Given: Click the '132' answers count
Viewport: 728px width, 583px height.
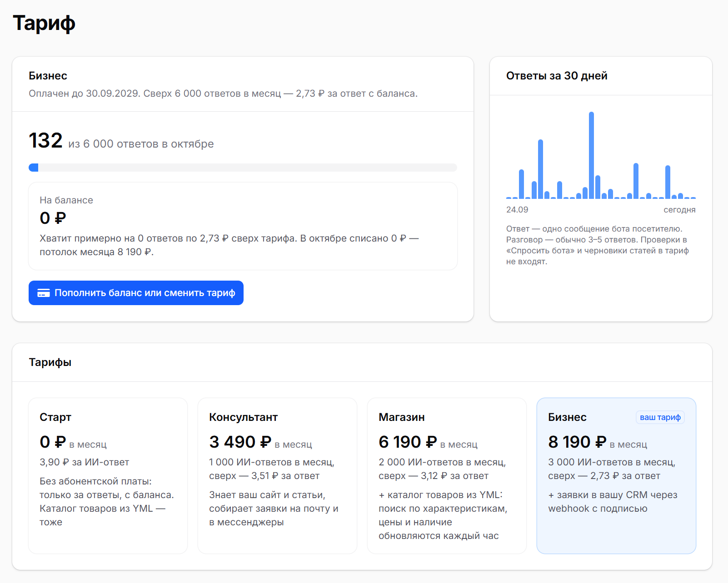Looking at the screenshot, I should [45, 140].
